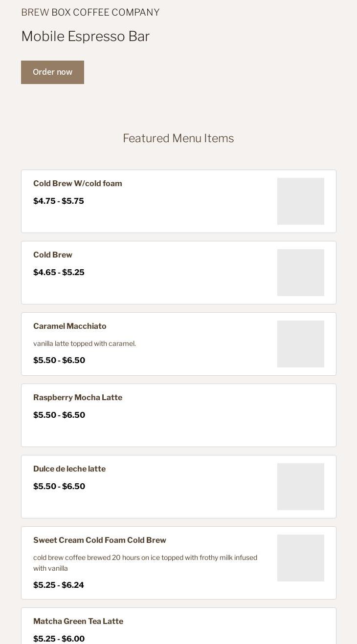Open the Raspberry Mocha Latte item

click(x=78, y=398)
